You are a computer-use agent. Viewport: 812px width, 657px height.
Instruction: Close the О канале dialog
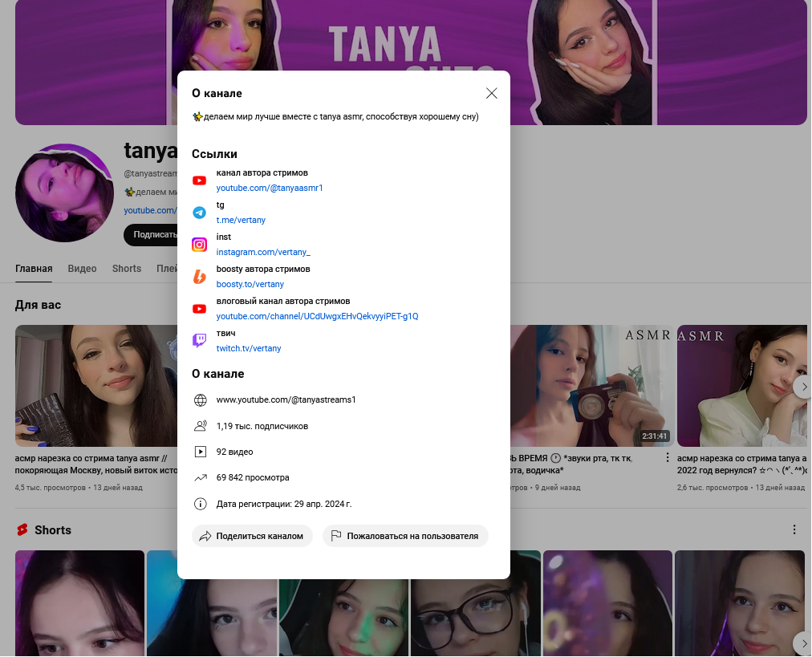point(491,93)
